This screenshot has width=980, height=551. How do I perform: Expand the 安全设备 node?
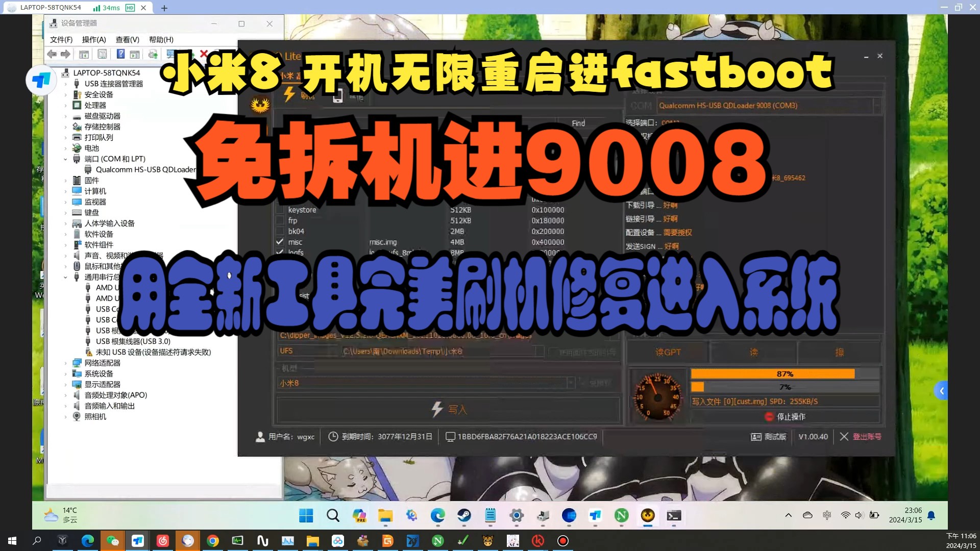pos(65,94)
